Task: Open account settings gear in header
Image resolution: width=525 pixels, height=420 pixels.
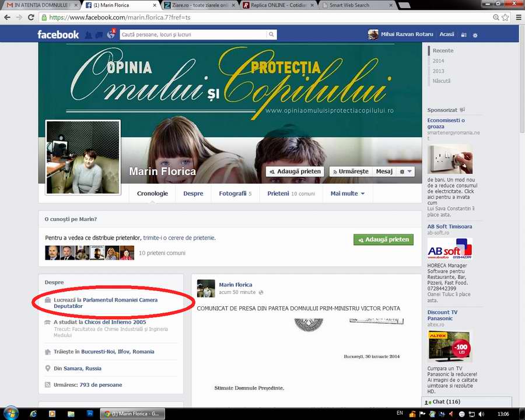Action: point(475,35)
